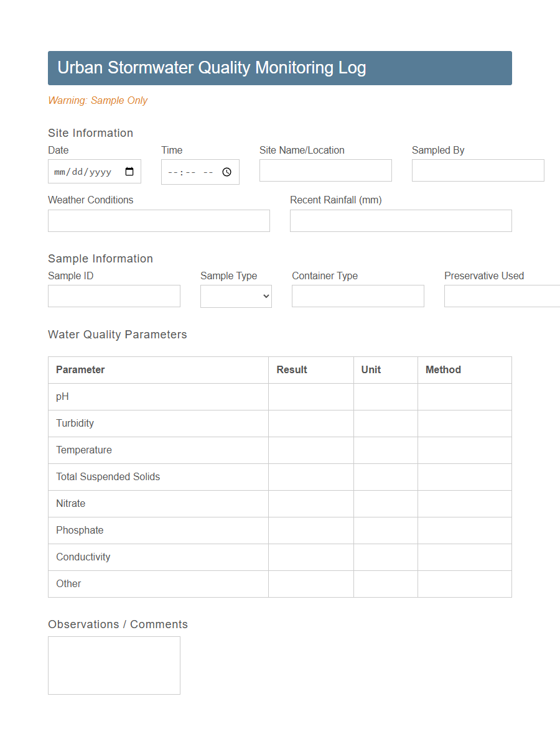Image resolution: width=560 pixels, height=737 pixels.
Task: Open the time picker clock icon
Action: 226,171
